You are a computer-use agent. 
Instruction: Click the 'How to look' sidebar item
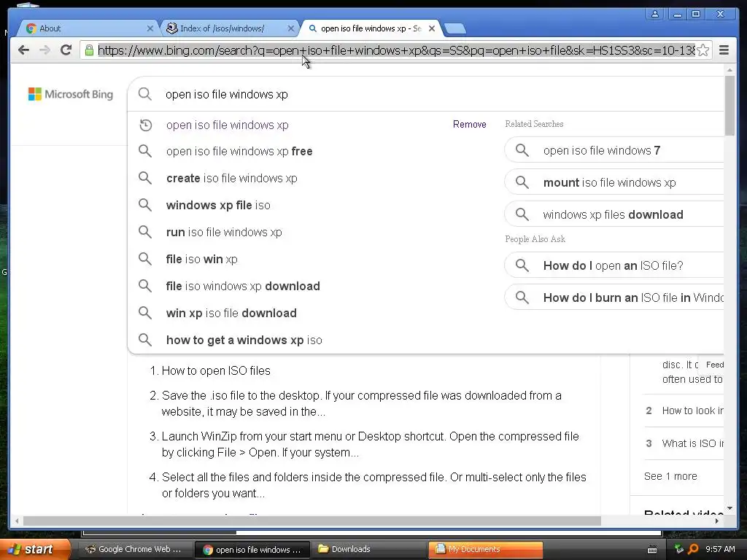[692, 411]
